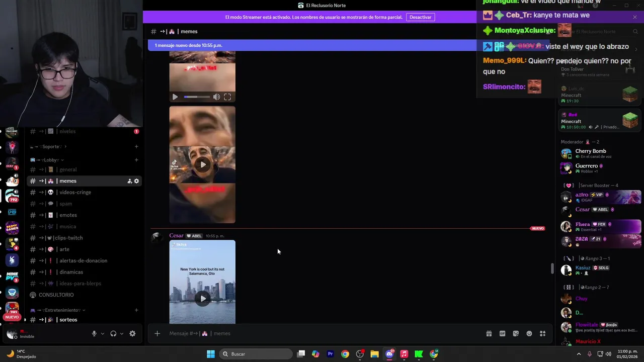644x362 pixels.
Task: Open the Party Games server icon
Action: tap(12, 228)
